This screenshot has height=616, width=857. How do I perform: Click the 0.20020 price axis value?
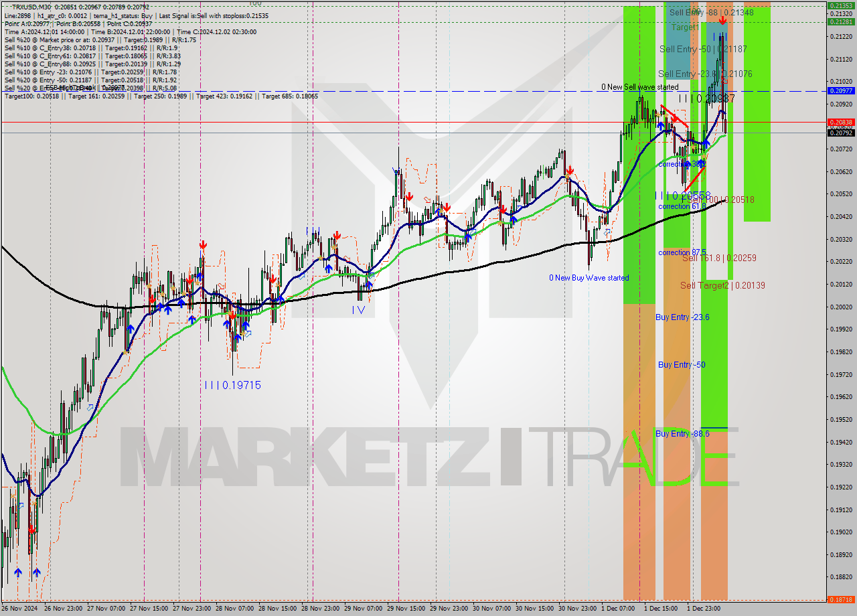842,307
